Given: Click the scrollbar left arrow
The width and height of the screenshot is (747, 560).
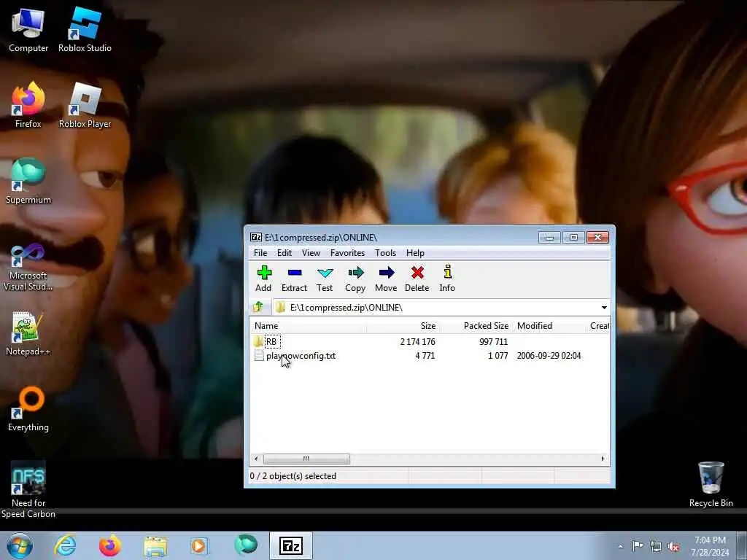Looking at the screenshot, I should [x=256, y=459].
